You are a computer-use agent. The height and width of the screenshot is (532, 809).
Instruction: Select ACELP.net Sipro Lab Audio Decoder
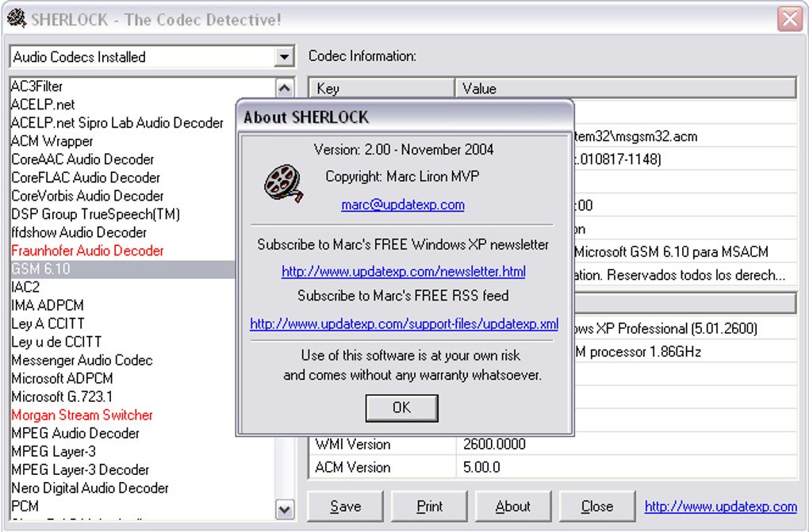[x=117, y=123]
